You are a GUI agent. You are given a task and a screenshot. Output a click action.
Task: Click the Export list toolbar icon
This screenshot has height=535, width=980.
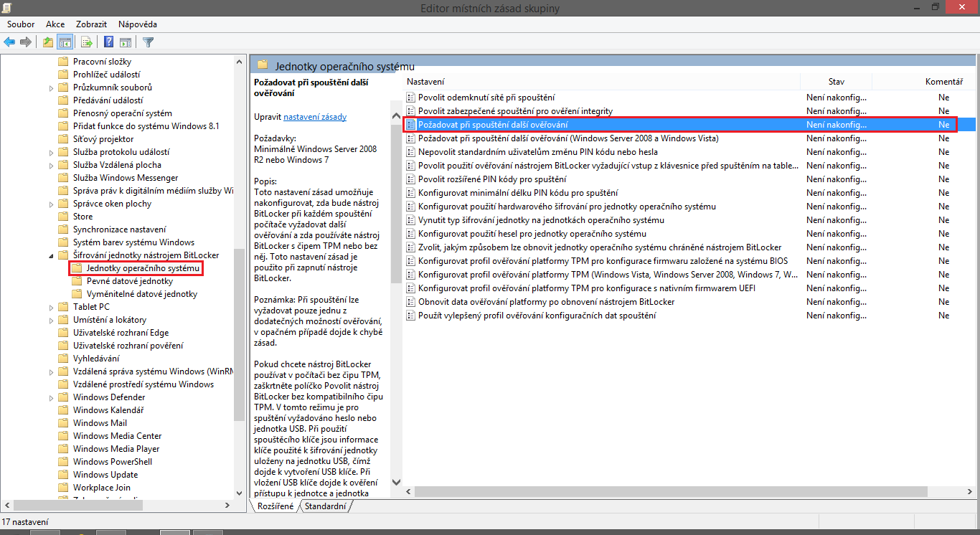tap(85, 42)
